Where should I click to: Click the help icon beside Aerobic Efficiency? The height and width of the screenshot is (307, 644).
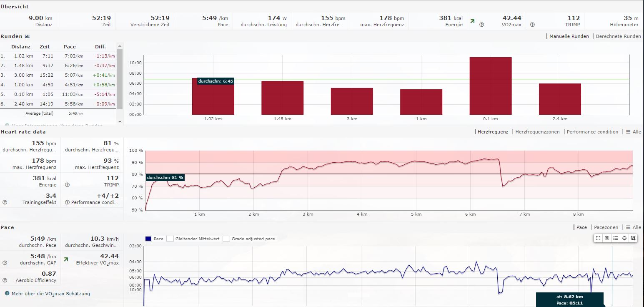tap(5, 280)
